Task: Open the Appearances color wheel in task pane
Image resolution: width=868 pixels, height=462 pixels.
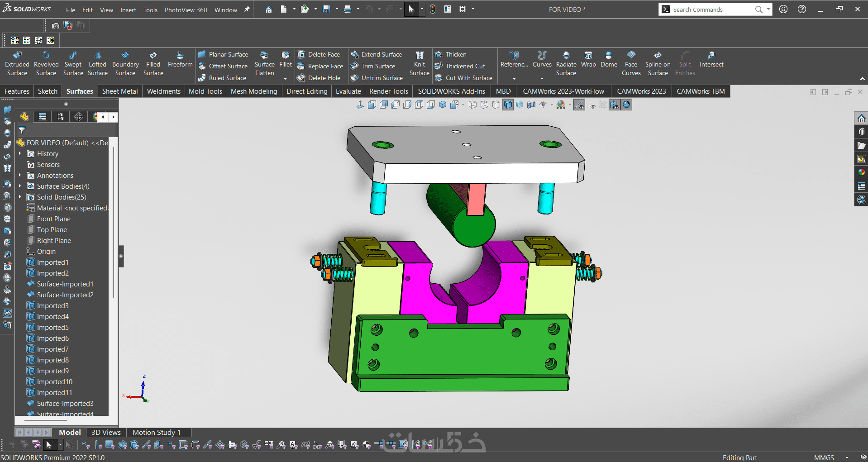Action: tap(861, 172)
